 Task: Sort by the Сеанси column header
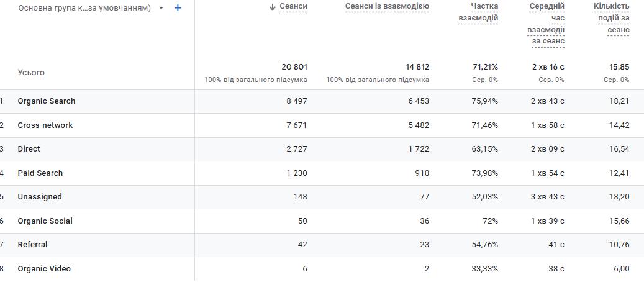click(293, 6)
